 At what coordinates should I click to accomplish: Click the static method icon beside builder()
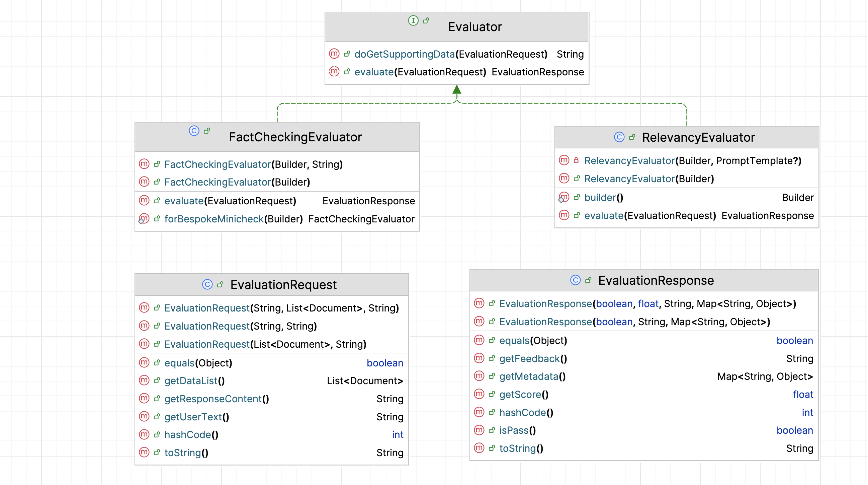click(x=564, y=197)
